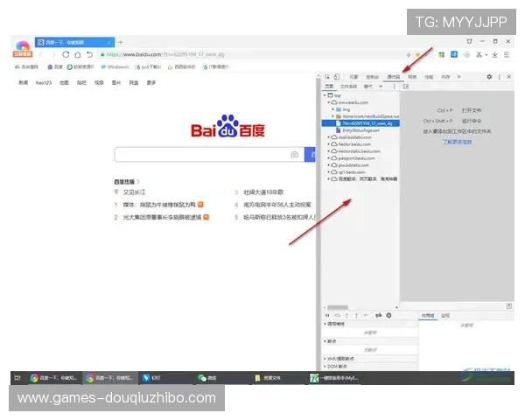Show more navigator sub-tabs via the chevron
This screenshot has height=420, width=525.
tap(381, 87)
